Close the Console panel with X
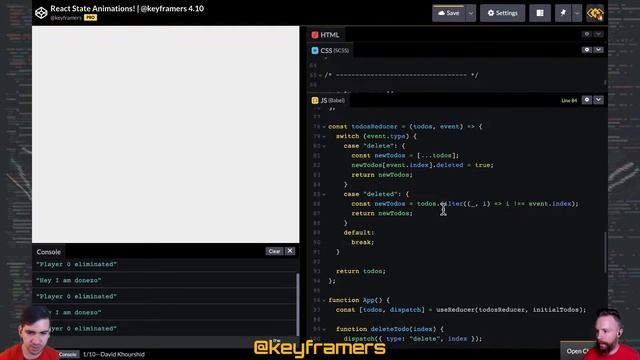Screen dimensions: 640x360 coord(290,251)
